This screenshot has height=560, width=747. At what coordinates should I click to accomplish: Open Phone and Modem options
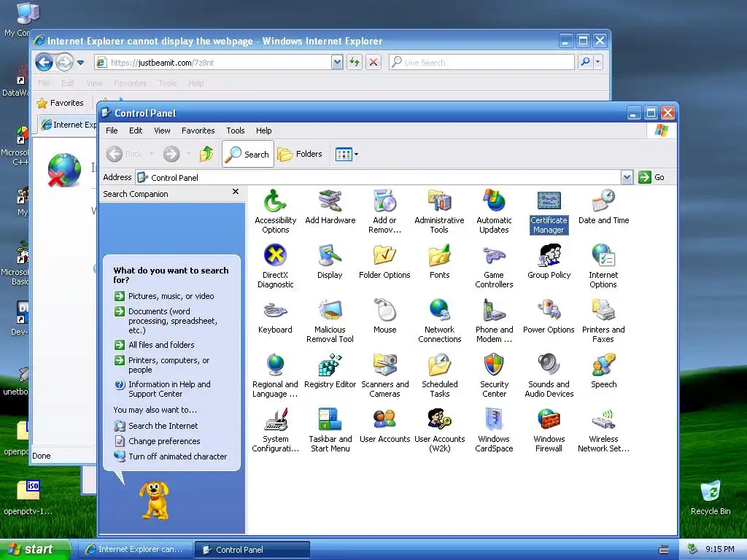pos(494,321)
